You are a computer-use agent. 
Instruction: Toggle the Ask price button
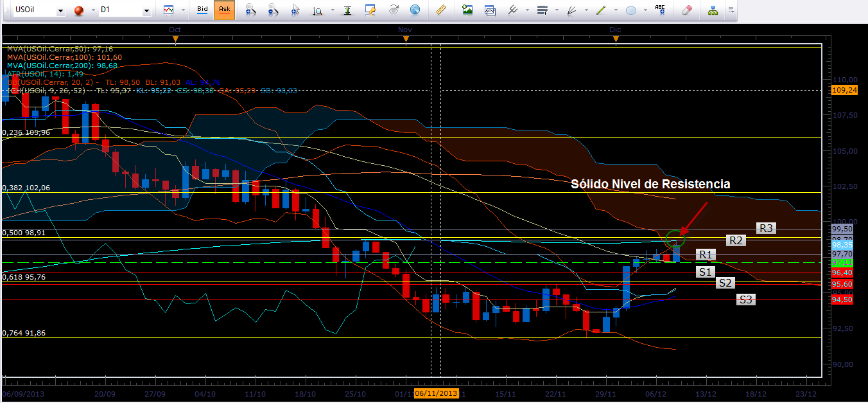224,10
